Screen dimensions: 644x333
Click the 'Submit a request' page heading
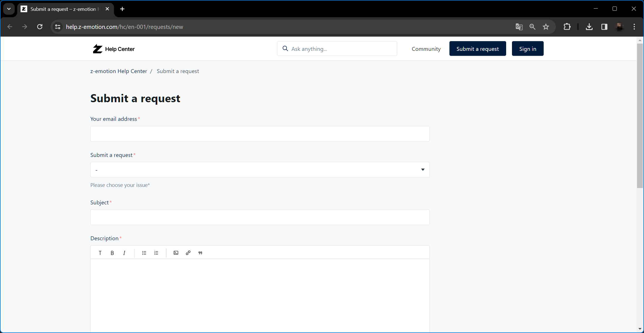pyautogui.click(x=135, y=98)
